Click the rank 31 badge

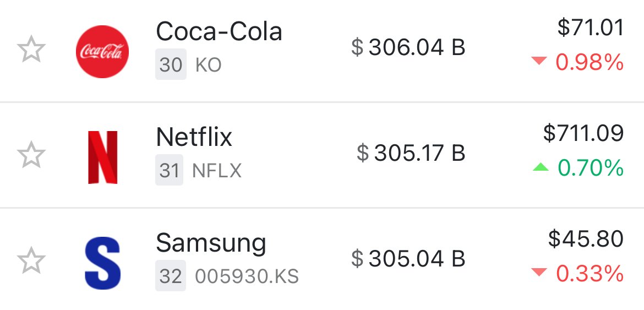click(169, 170)
